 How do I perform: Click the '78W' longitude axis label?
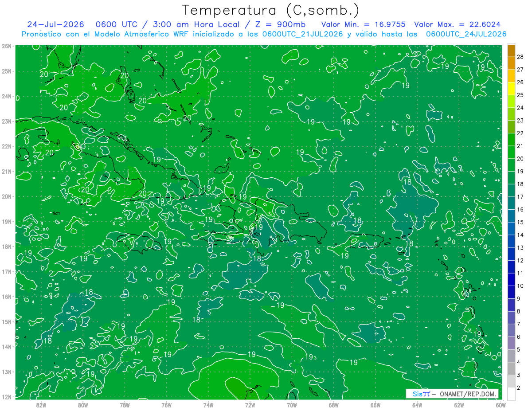pyautogui.click(x=125, y=405)
